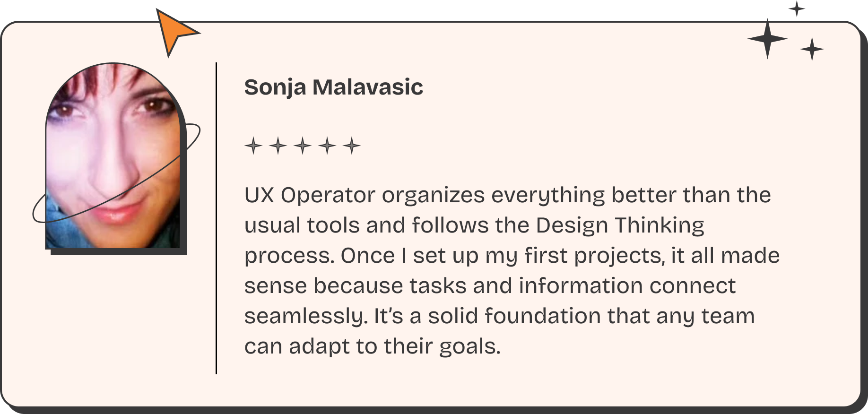The width and height of the screenshot is (868, 414).
Task: Click the line 'can adapt to their goals.'
Action: [x=373, y=346]
